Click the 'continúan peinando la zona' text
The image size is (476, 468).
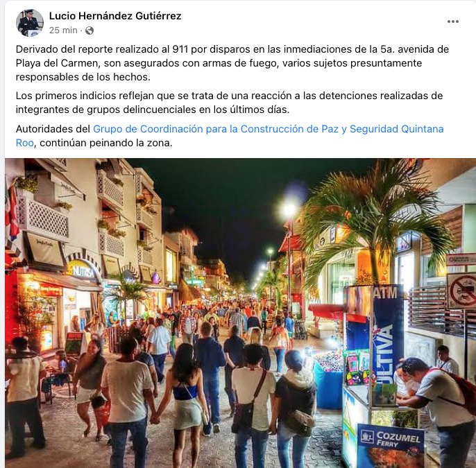pos(106,143)
